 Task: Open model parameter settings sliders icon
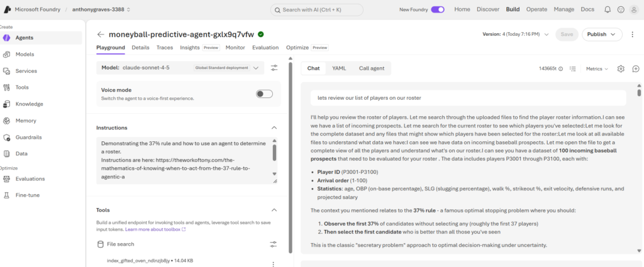click(274, 68)
